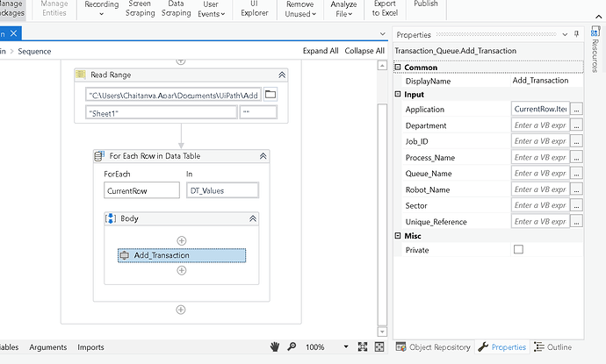The width and height of the screenshot is (606, 364).
Task: Click Screen Scraping ribbon button
Action: click(x=140, y=9)
